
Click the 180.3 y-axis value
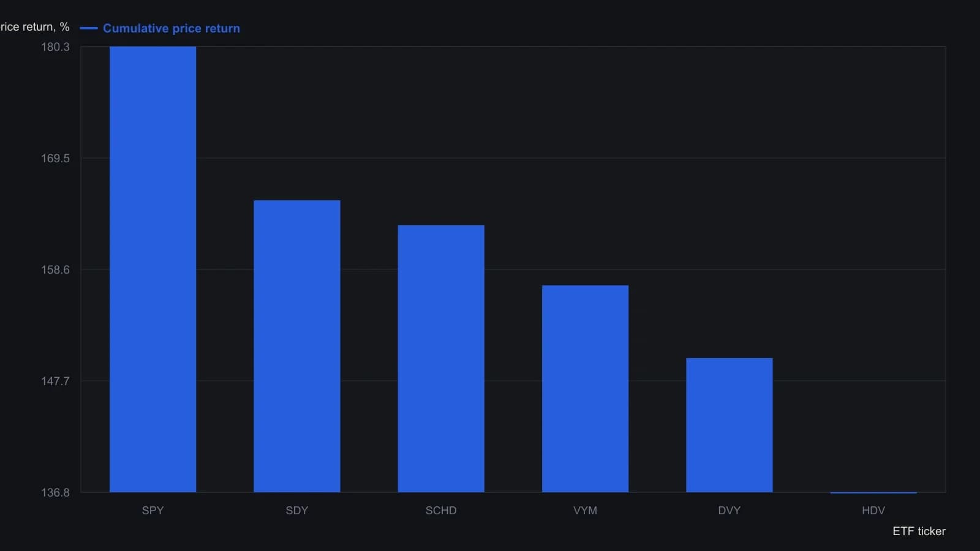pyautogui.click(x=55, y=47)
